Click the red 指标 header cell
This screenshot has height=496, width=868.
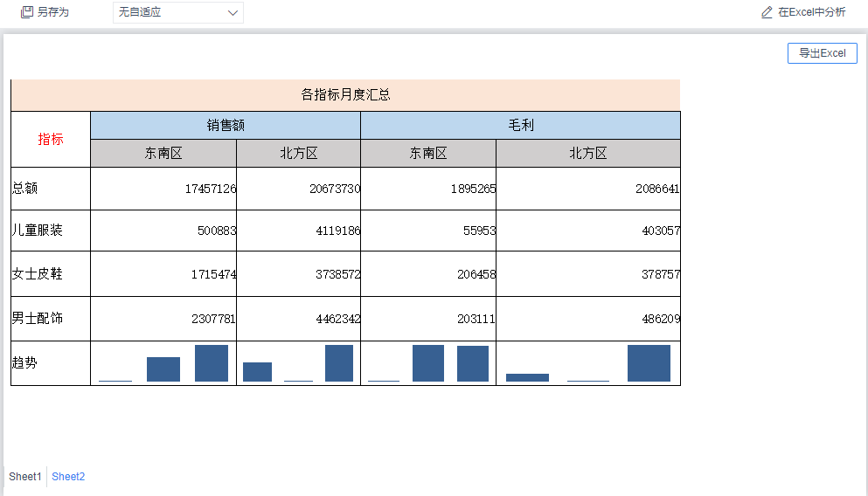click(x=51, y=140)
